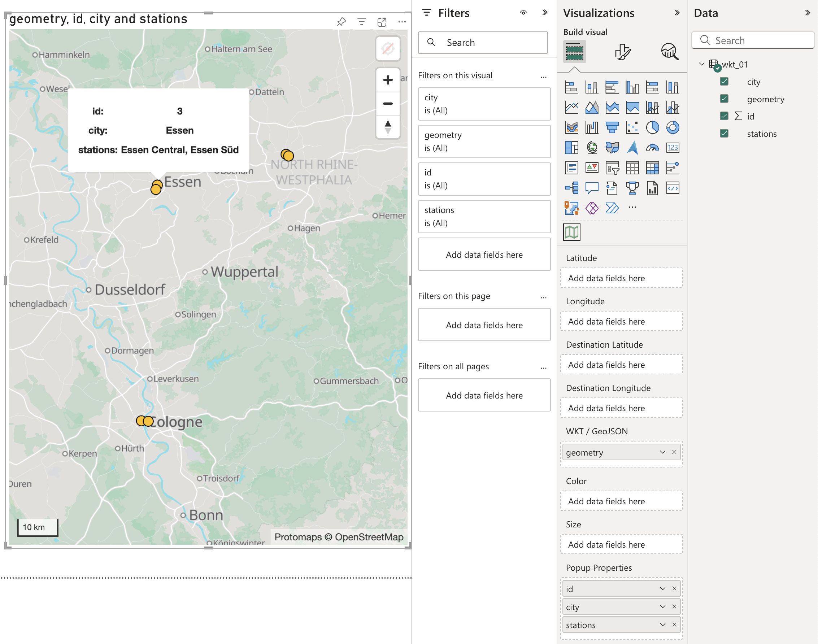Uncheck the city field in the Data pane
Viewport: 818px width, 644px height.
pyautogui.click(x=724, y=82)
